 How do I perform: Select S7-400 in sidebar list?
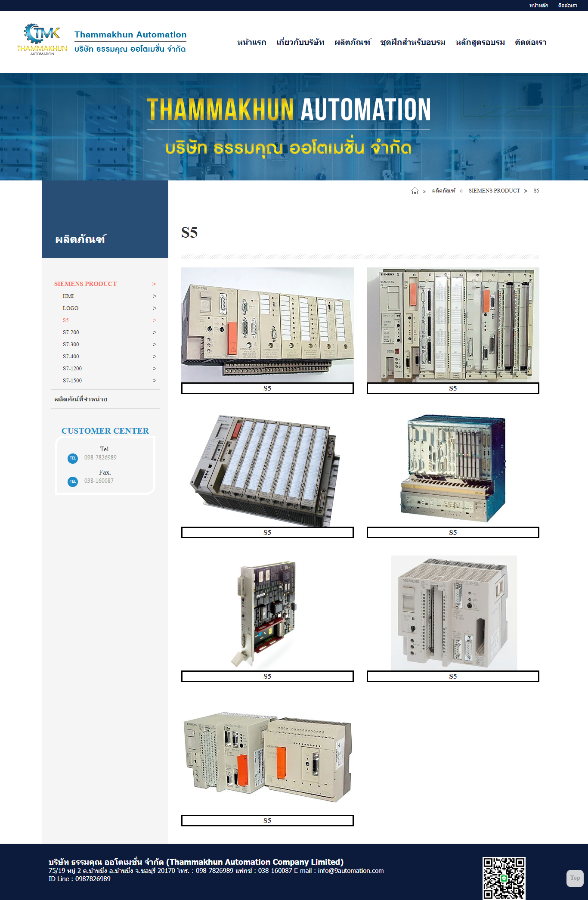click(71, 357)
